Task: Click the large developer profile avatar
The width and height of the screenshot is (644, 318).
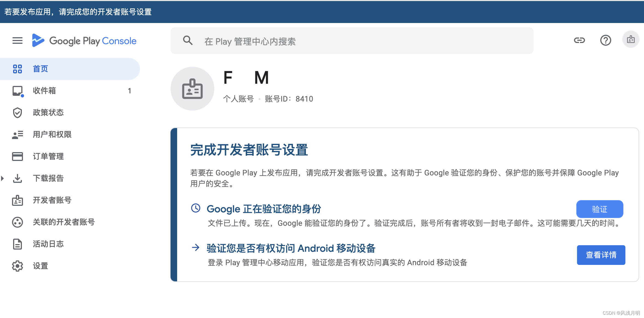Action: coord(192,89)
